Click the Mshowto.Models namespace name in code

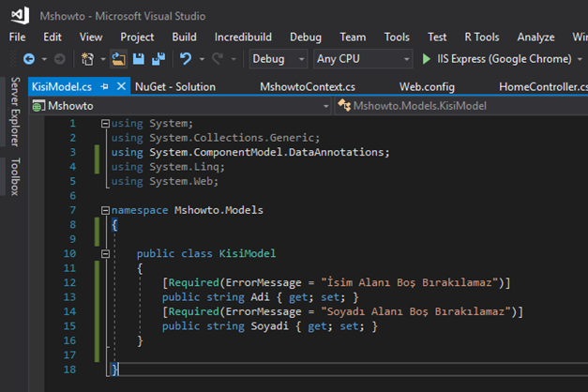tap(219, 210)
